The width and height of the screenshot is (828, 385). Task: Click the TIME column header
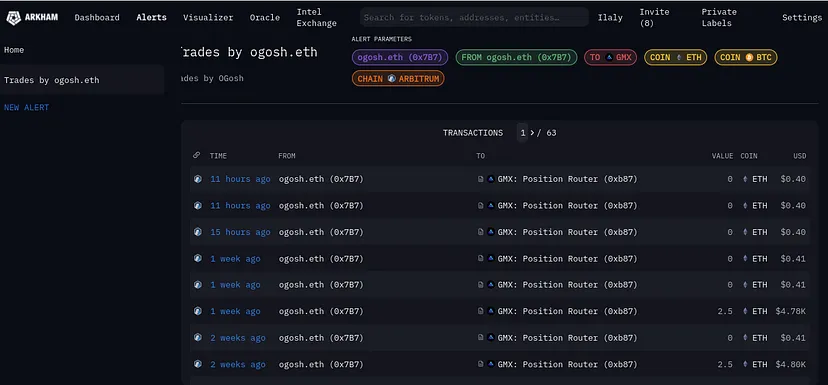pyautogui.click(x=218, y=156)
